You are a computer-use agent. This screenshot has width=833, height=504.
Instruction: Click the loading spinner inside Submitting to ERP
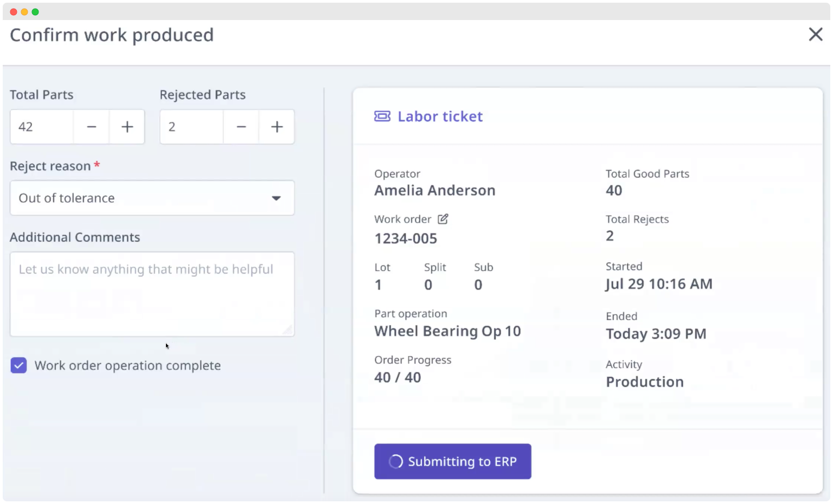click(395, 461)
